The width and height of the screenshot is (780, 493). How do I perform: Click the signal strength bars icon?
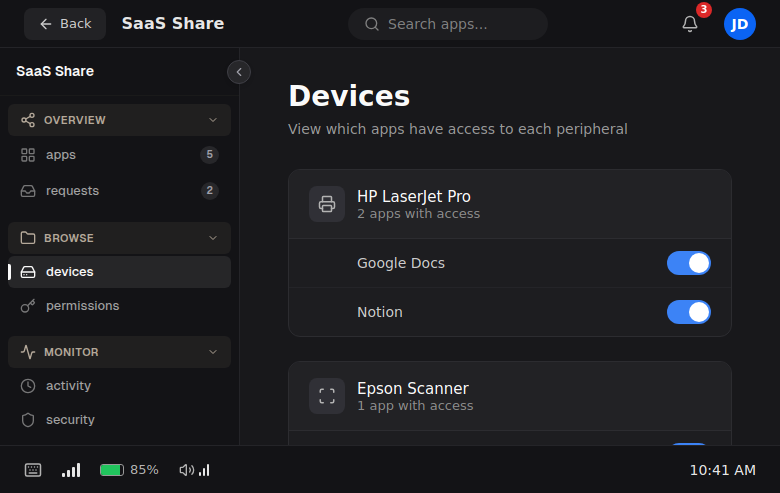click(x=71, y=470)
